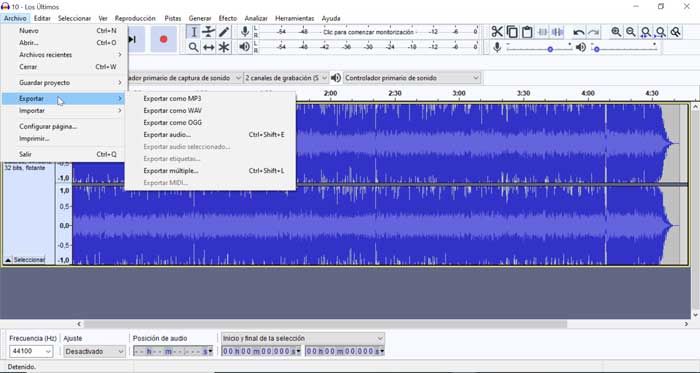The image size is (700, 373).
Task: Click the Posición de audio field
Action: [x=173, y=351]
